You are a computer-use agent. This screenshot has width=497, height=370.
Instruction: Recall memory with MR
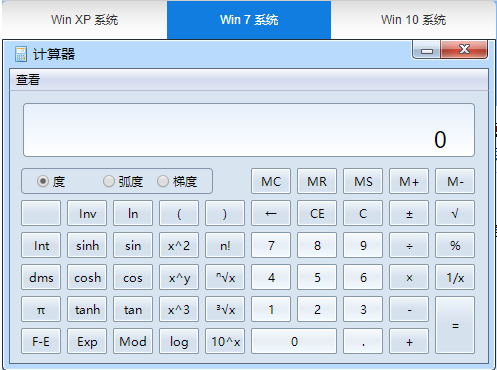317,181
